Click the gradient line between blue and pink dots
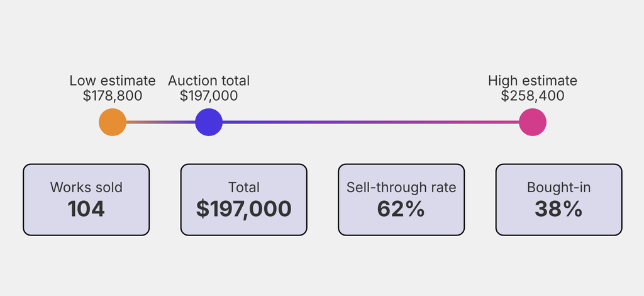 [x=371, y=122]
